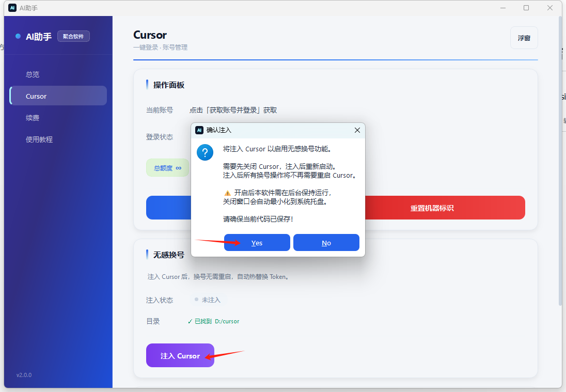
Task: Click the 总额度 ∞ quota badge
Action: coord(167,168)
